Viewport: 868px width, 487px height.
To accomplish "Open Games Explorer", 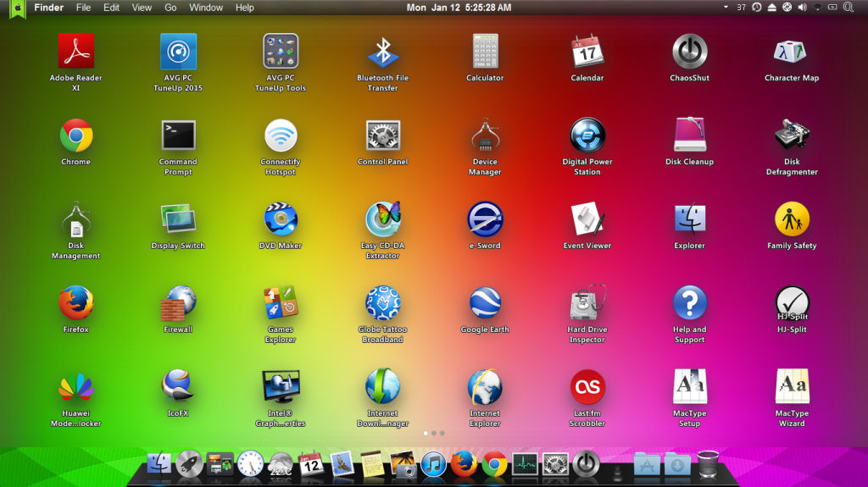I will tap(281, 303).
